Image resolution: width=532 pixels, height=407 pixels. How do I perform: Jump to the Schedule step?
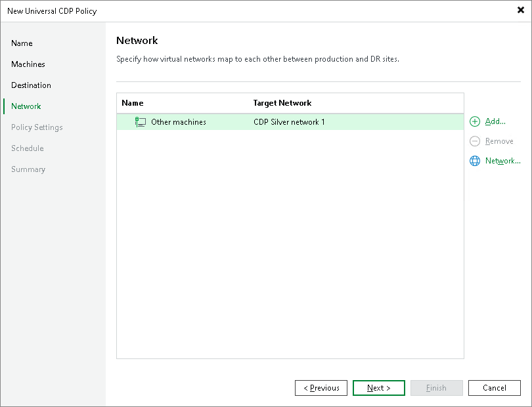pos(27,148)
